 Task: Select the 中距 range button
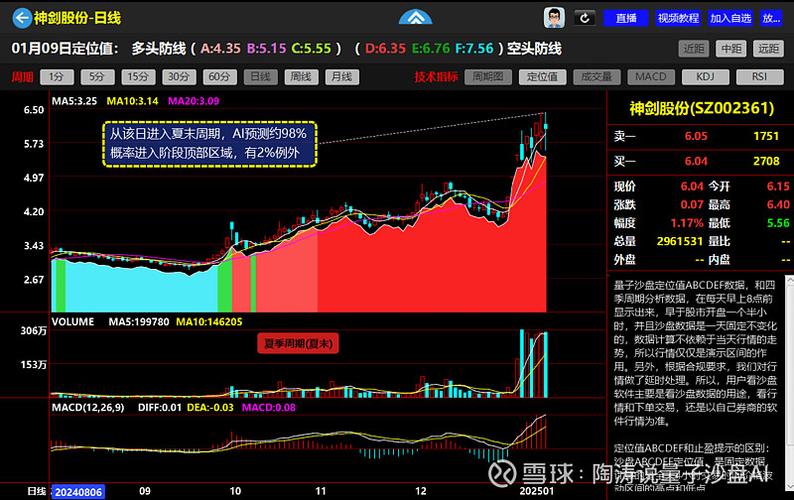(x=731, y=49)
